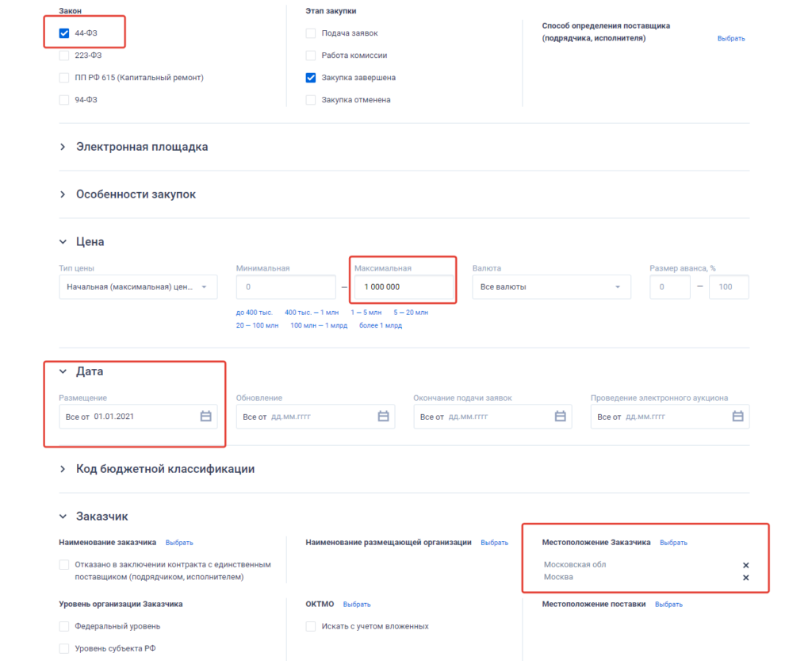Open calendar for Проведение электронного аукциона

click(737, 417)
